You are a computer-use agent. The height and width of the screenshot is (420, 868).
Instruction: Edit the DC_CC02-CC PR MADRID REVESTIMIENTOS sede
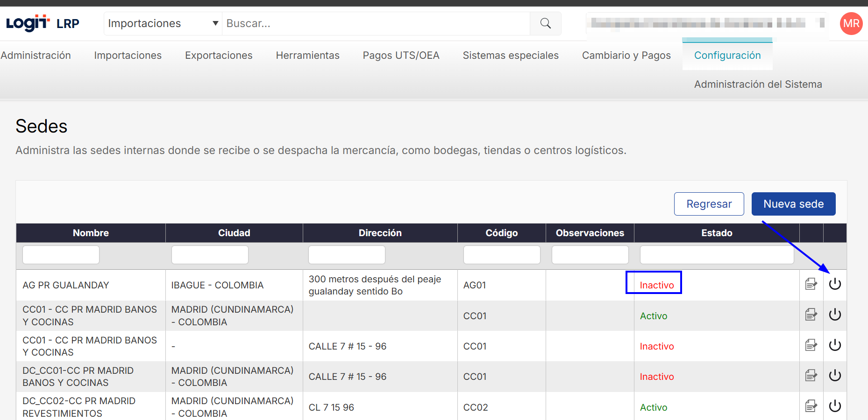click(811, 406)
